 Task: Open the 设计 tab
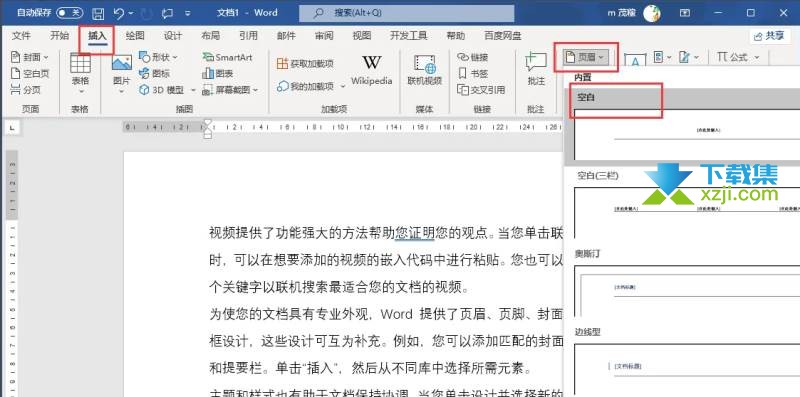[172, 36]
